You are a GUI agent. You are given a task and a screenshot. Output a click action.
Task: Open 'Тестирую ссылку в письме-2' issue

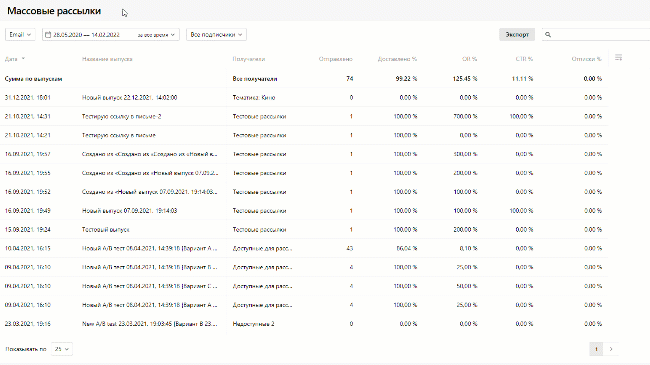(121, 117)
